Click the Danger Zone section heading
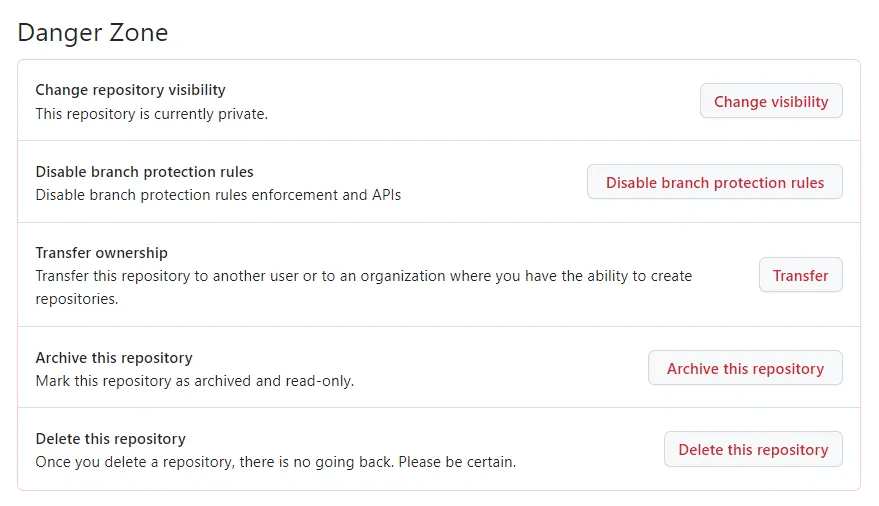 93,32
